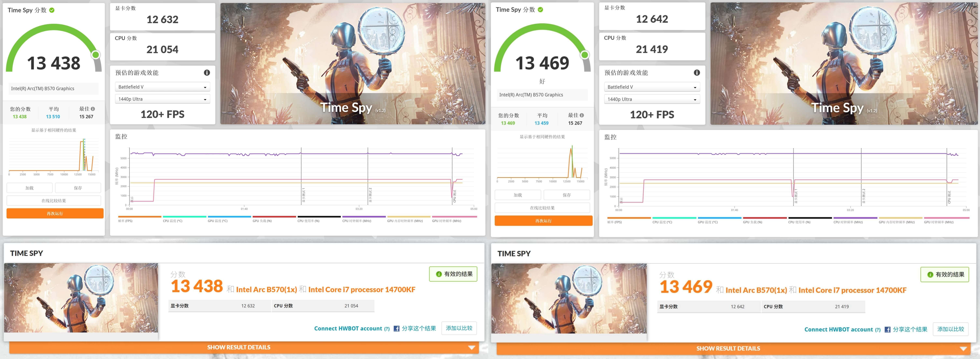Viewport: 980px width, 359px height.
Task: Click info icon in right estimated game performance panel
Action: tap(697, 73)
